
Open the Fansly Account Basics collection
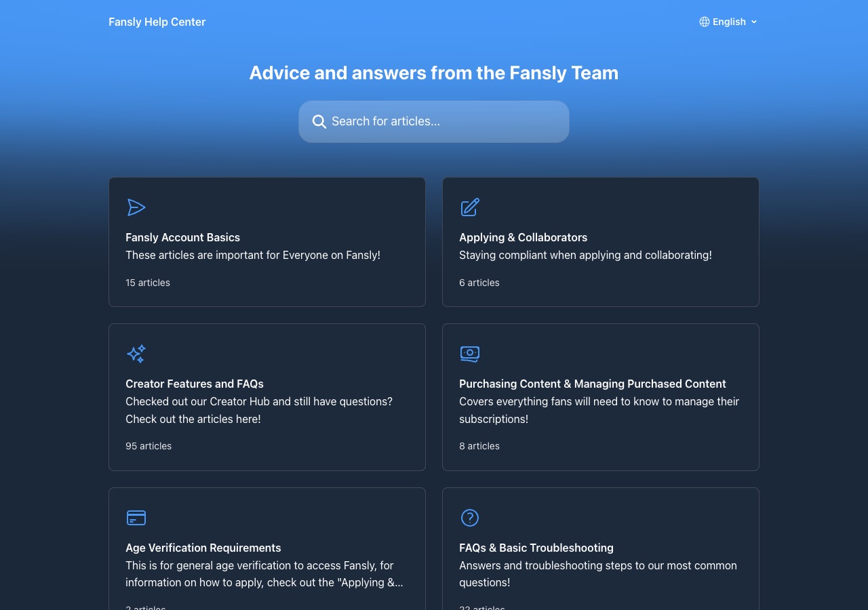pos(267,242)
